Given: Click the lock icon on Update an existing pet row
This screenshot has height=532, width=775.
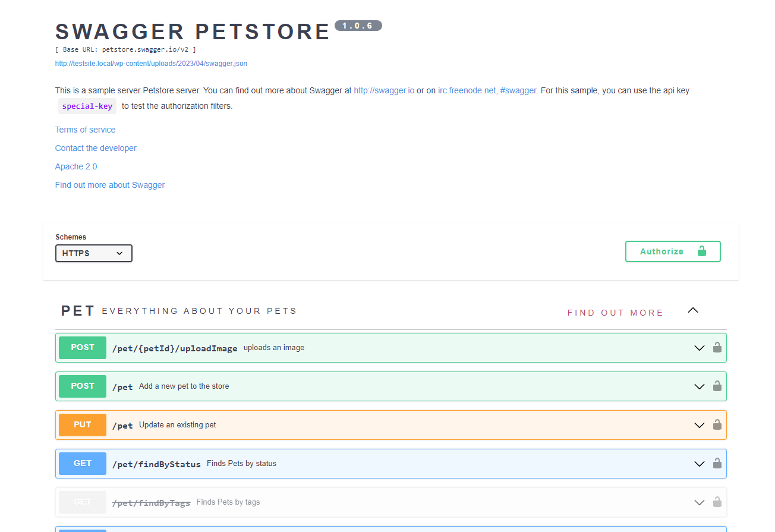Looking at the screenshot, I should 717,425.
